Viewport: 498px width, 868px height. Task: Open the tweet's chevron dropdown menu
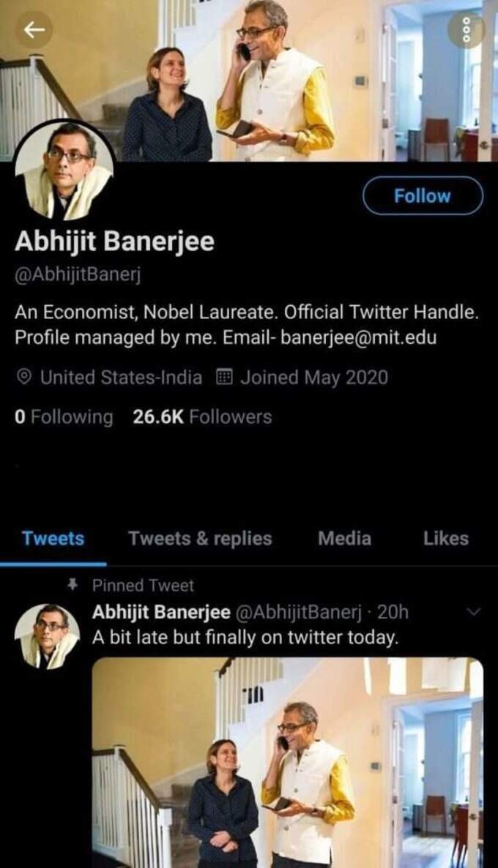(475, 612)
